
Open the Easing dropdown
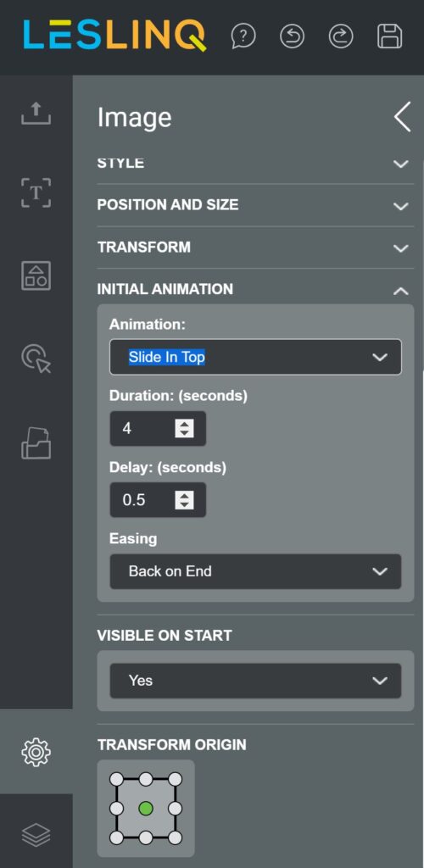point(256,571)
